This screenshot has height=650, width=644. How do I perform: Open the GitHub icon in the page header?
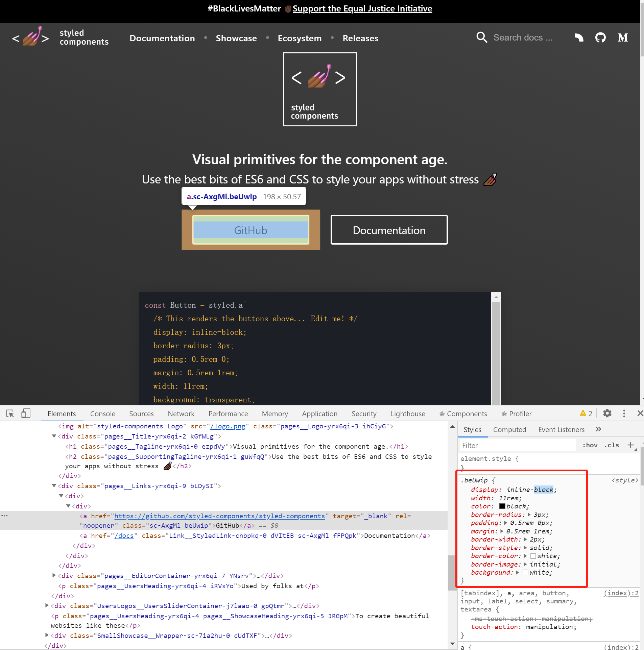[x=600, y=38]
